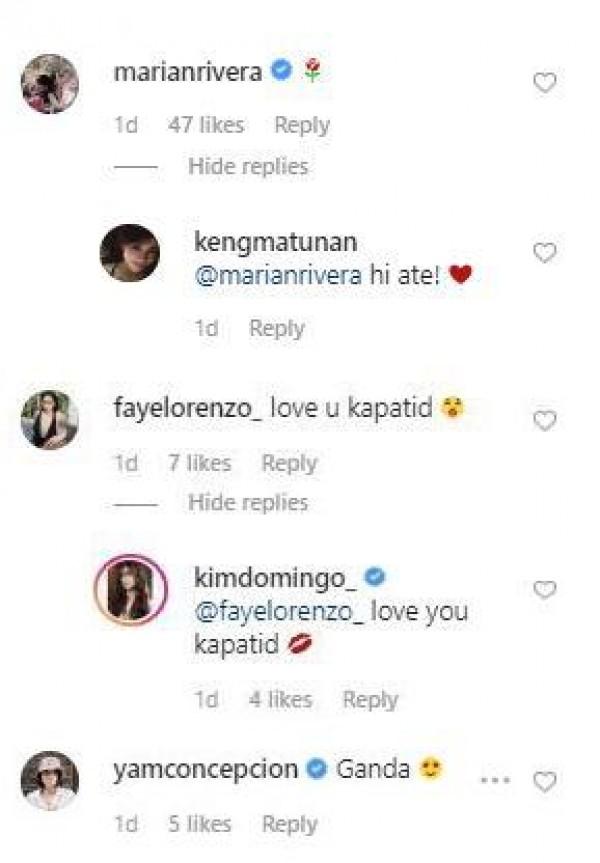Open fayelorenzo_'s profile picture
Image resolution: width=600 pixels, height=863 pixels.
pyautogui.click(x=49, y=420)
